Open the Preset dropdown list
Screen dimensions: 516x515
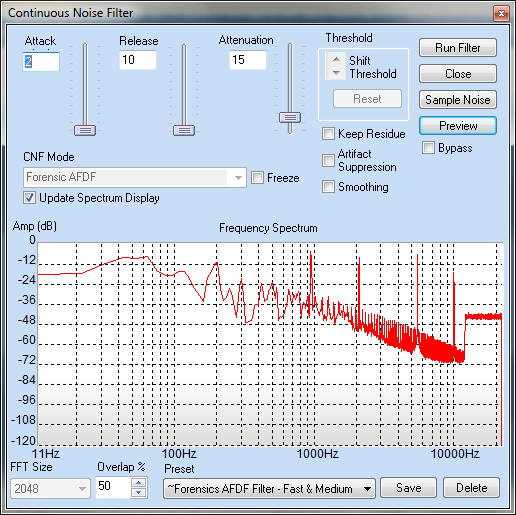point(269,489)
